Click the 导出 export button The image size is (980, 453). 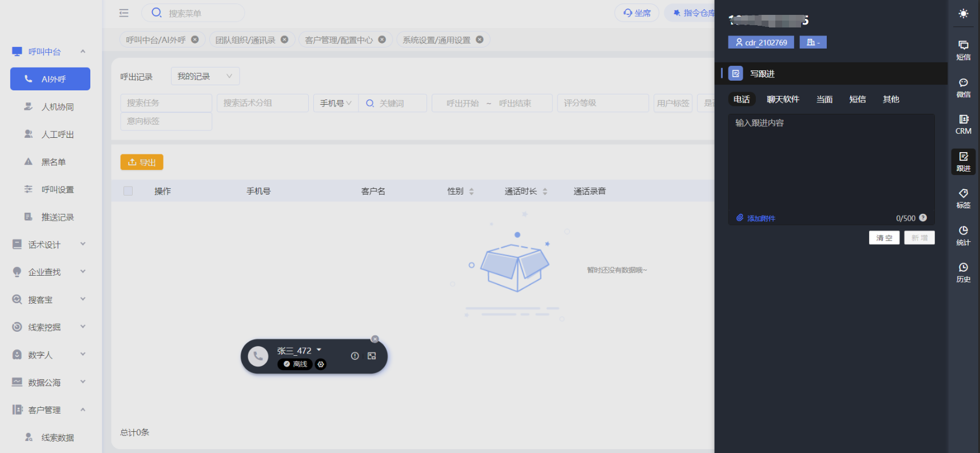(x=142, y=162)
